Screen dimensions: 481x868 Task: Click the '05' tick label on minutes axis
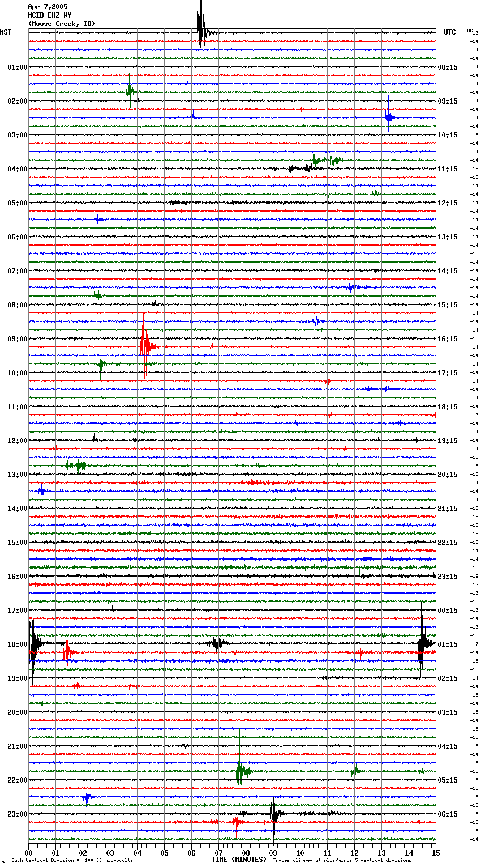click(164, 853)
